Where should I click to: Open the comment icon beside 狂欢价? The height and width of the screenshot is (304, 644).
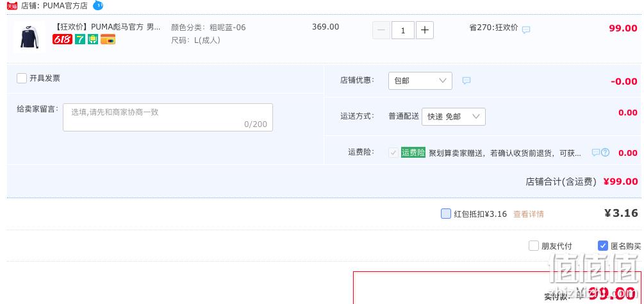pos(526,30)
